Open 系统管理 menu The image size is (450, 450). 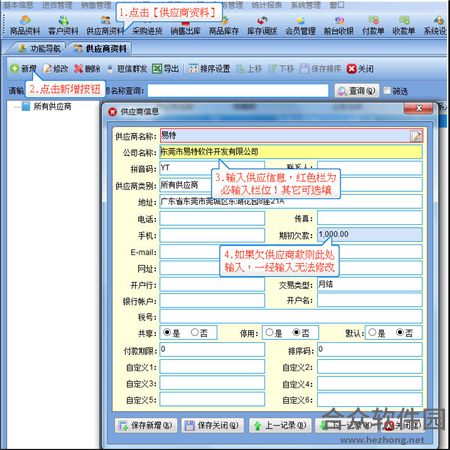pyautogui.click(x=306, y=5)
